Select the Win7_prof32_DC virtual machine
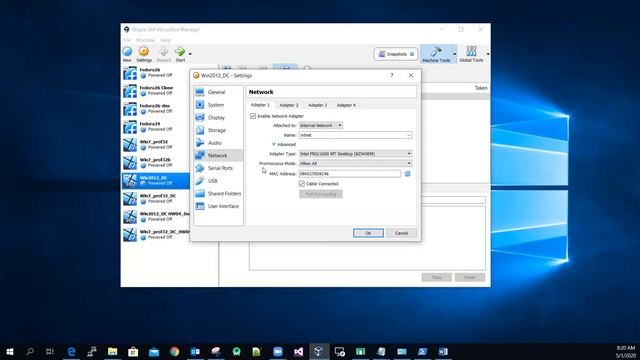 (x=156, y=198)
